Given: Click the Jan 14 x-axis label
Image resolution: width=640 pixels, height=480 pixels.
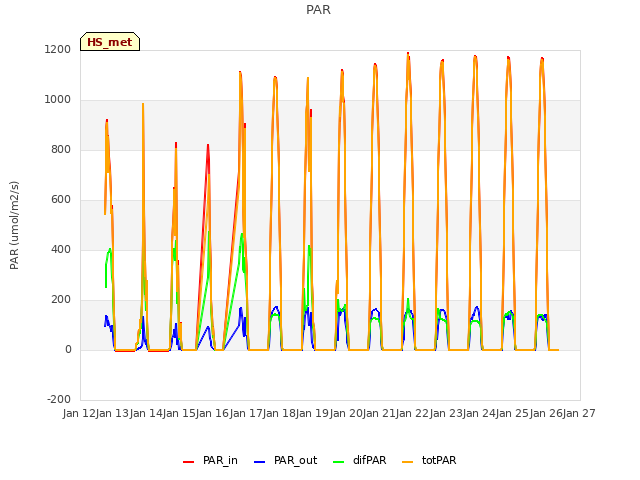Looking at the screenshot, I should click(146, 413).
